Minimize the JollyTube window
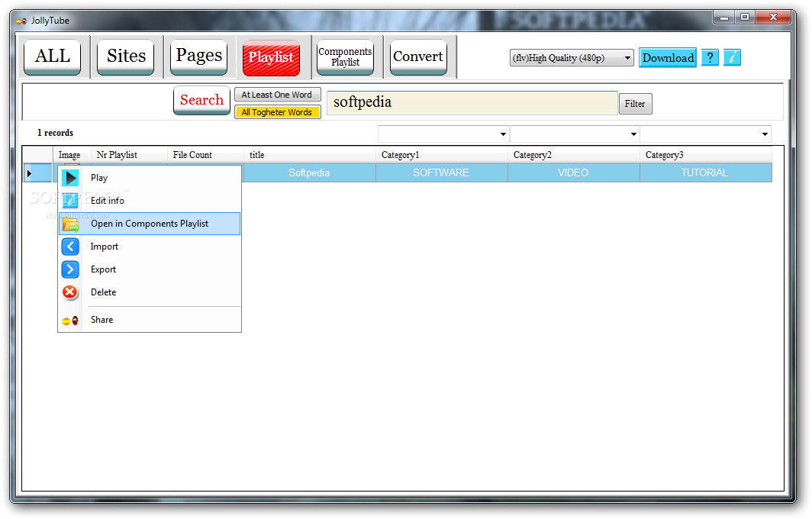Viewport: 812px width, 519px height. point(724,18)
